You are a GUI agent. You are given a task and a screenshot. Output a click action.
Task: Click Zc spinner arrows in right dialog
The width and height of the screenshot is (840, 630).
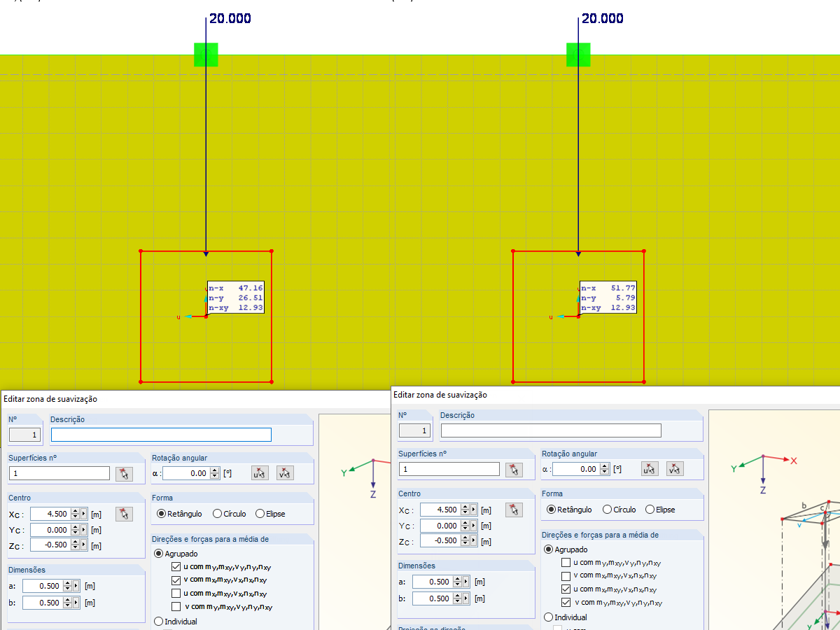pyautogui.click(x=466, y=542)
